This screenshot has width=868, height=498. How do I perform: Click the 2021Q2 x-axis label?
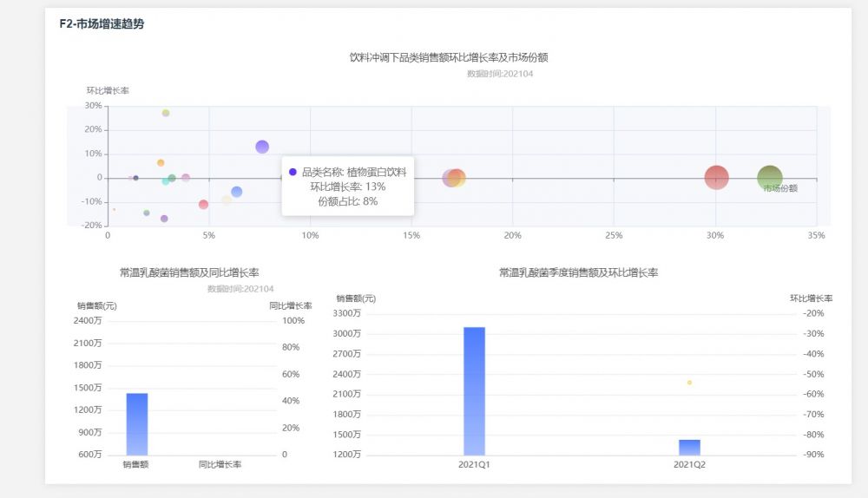(x=689, y=464)
